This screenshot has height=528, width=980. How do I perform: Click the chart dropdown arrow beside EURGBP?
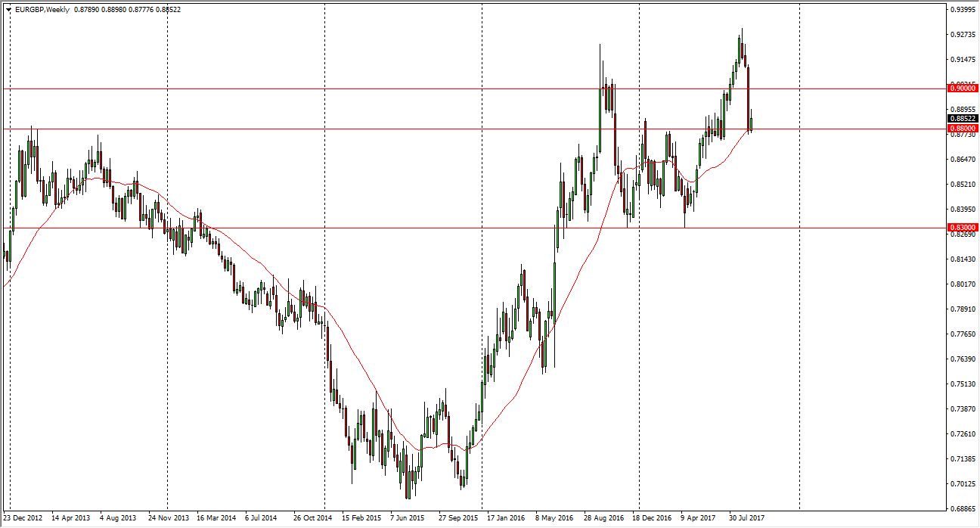(x=8, y=9)
